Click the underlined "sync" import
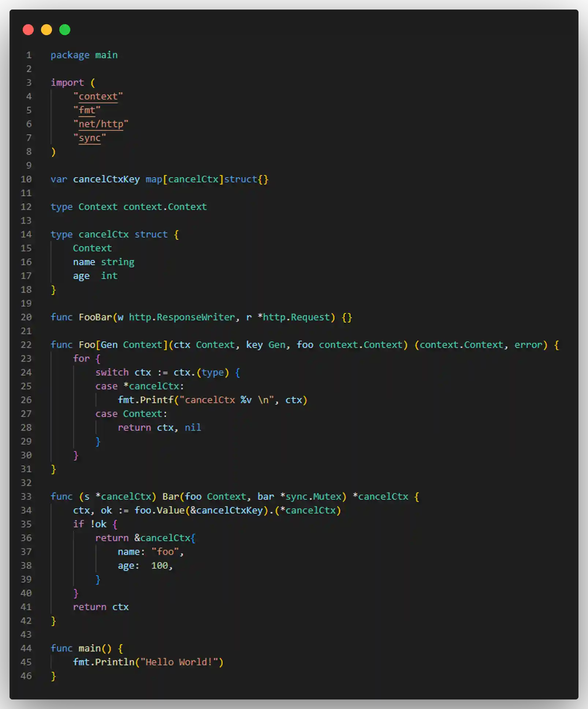 90,138
